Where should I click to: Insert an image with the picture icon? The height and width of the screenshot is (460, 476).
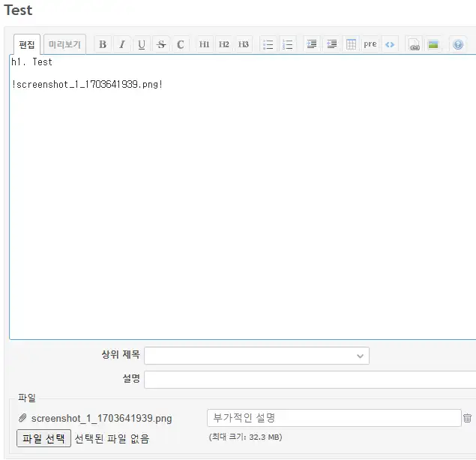click(x=433, y=44)
